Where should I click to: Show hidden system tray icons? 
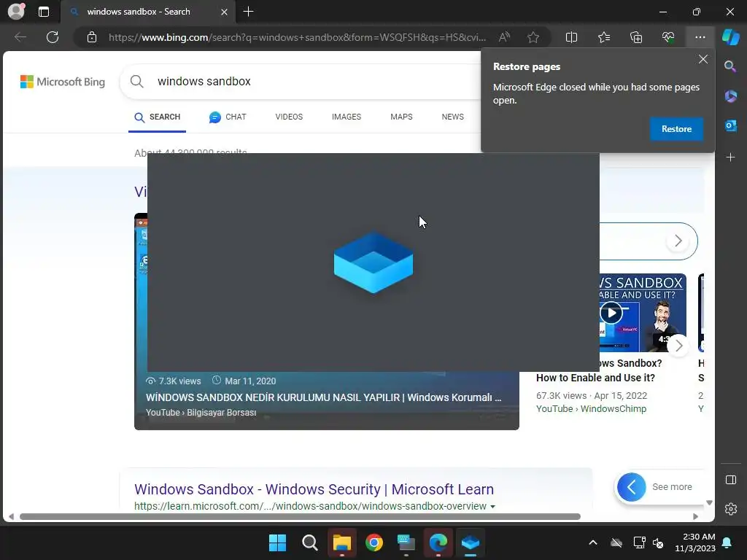point(593,542)
